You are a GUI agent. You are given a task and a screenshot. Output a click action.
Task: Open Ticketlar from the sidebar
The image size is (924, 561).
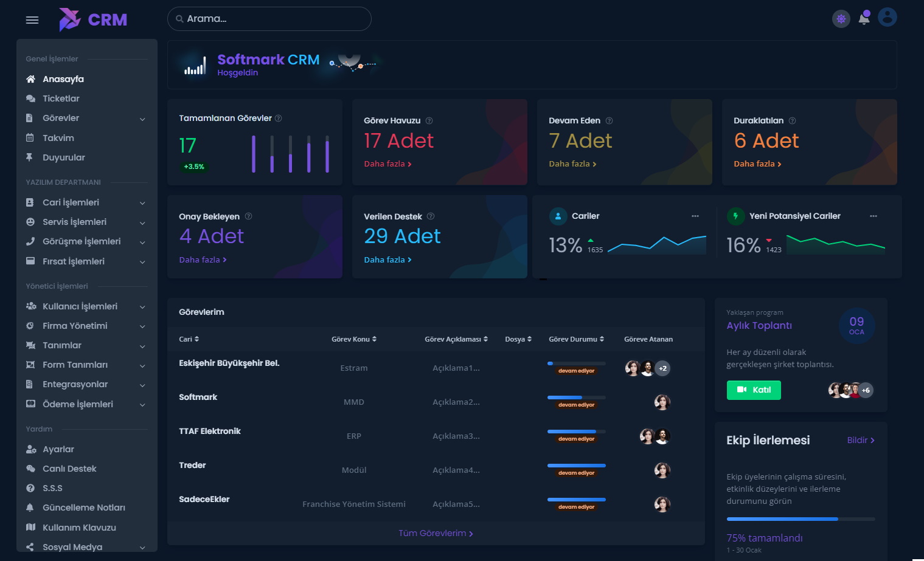click(61, 98)
